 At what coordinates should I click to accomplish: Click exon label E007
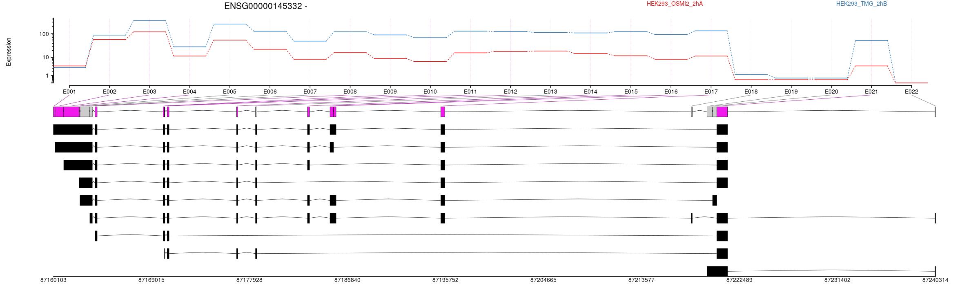[x=310, y=92]
